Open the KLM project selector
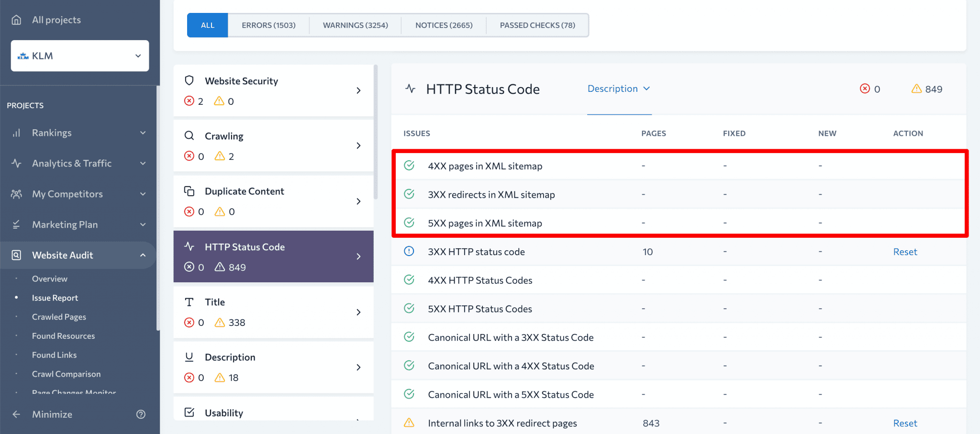Viewport: 980px width, 434px height. click(79, 56)
